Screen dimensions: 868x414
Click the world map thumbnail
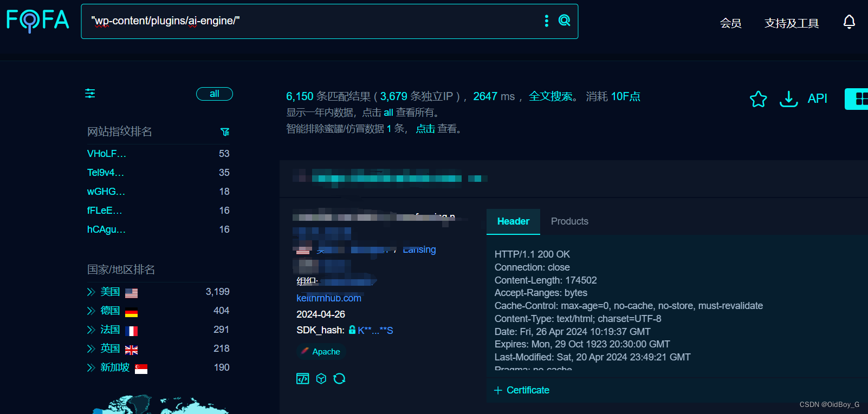tap(160, 404)
